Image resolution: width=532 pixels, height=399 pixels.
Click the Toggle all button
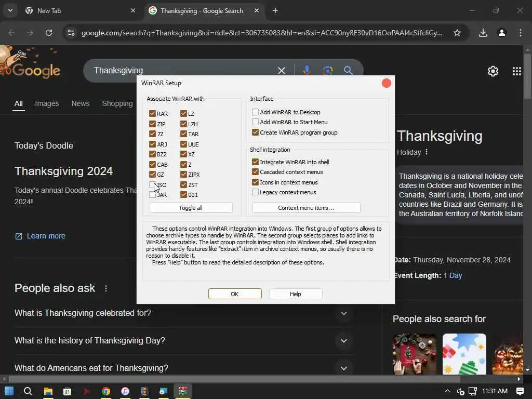(x=191, y=208)
